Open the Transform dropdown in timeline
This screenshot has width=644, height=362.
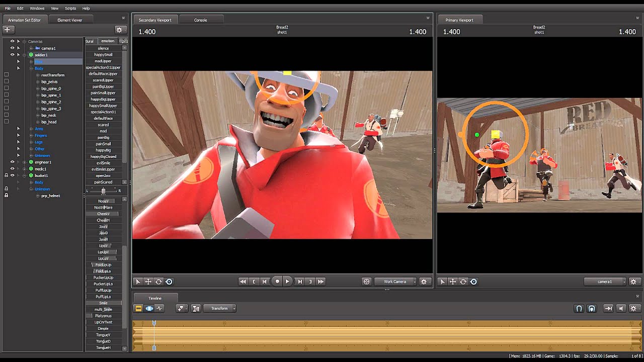pos(220,308)
